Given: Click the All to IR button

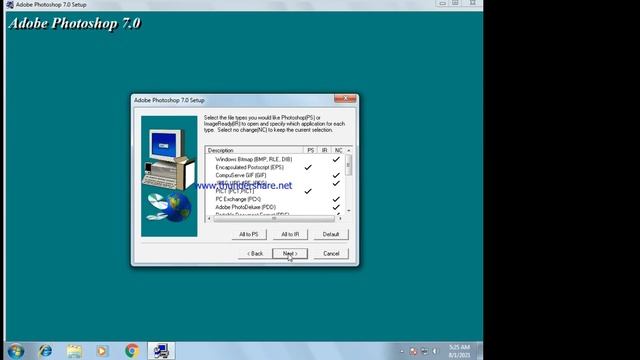Looking at the screenshot, I should pyautogui.click(x=290, y=234).
